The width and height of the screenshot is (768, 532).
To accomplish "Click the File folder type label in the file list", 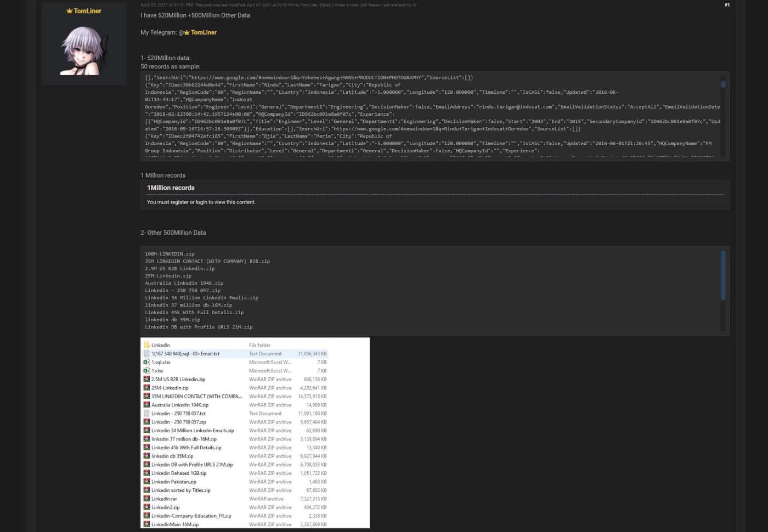I will pos(259,345).
